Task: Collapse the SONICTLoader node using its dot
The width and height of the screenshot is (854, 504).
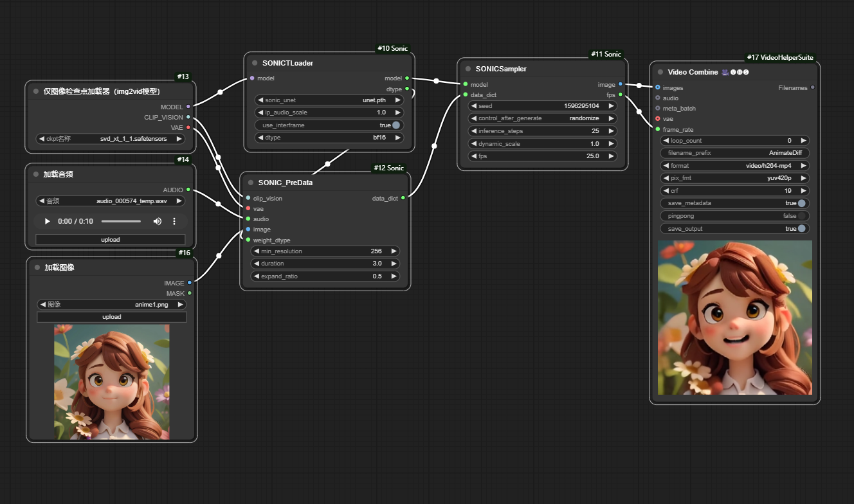Action: coord(255,63)
